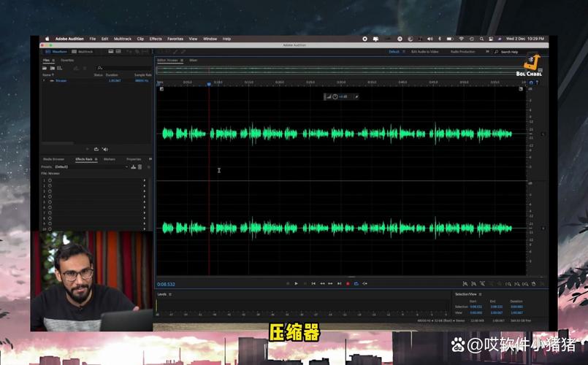Select the Files panel tab

click(x=46, y=60)
